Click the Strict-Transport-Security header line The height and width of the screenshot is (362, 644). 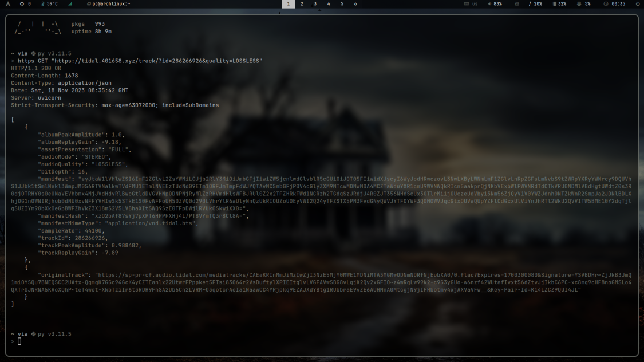[115, 105]
